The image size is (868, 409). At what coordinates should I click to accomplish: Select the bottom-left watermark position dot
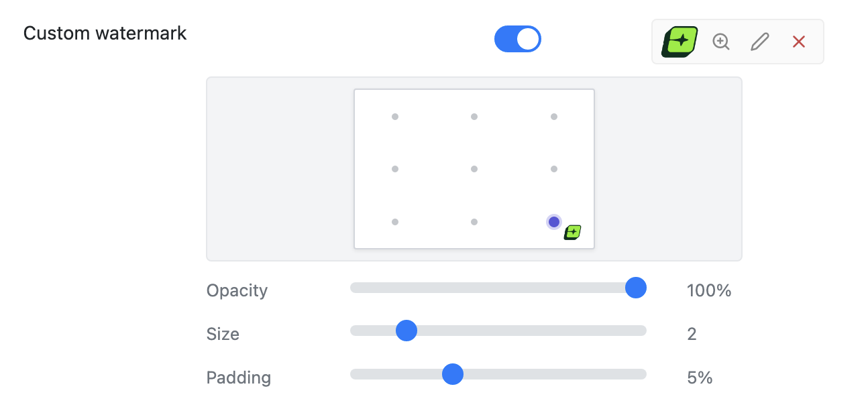click(394, 221)
